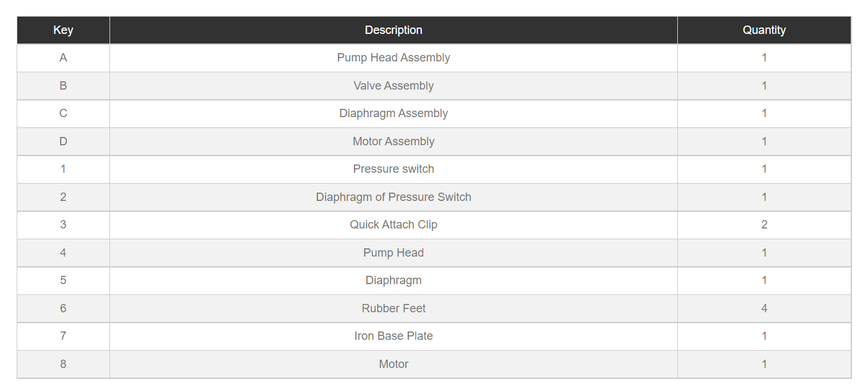Select the Pump Head row description

click(394, 253)
